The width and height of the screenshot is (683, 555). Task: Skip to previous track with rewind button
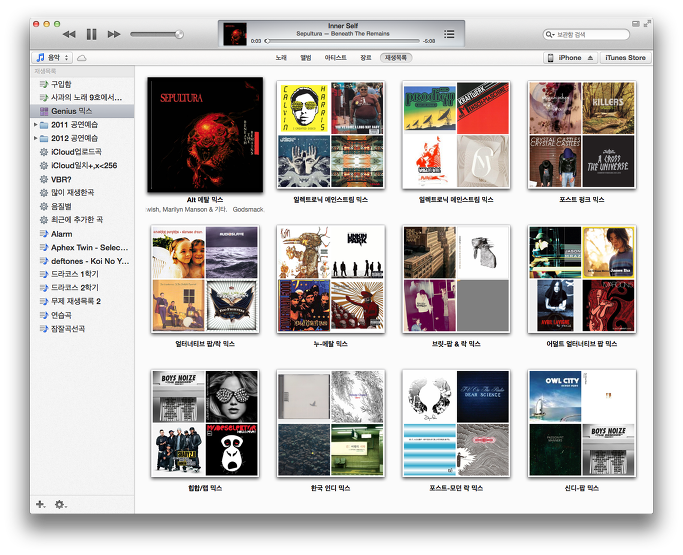click(x=69, y=34)
